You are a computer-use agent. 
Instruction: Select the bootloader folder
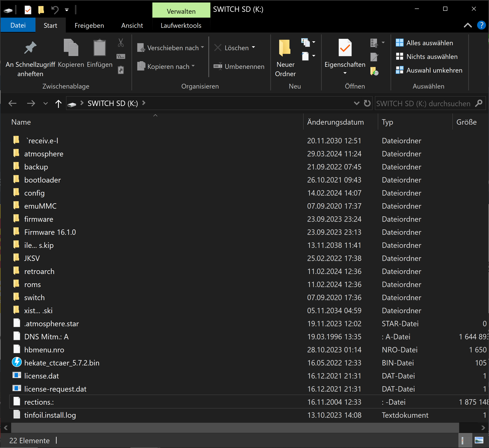pyautogui.click(x=42, y=180)
